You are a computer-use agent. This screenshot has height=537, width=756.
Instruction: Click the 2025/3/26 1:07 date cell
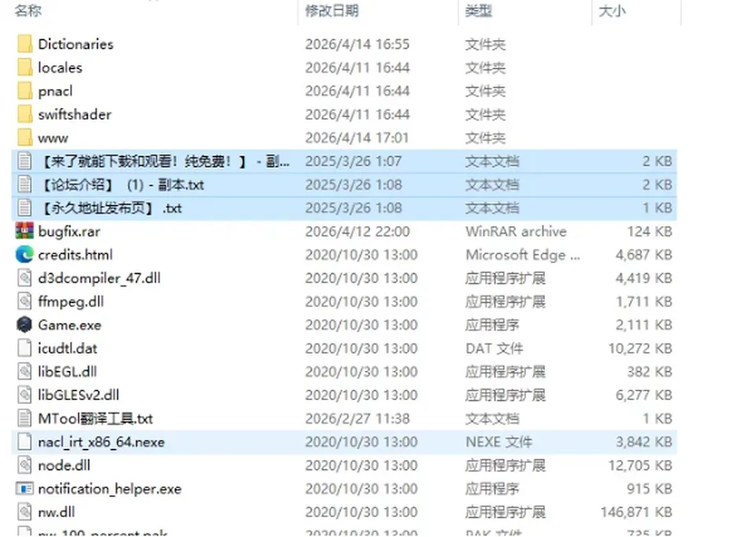point(354,161)
